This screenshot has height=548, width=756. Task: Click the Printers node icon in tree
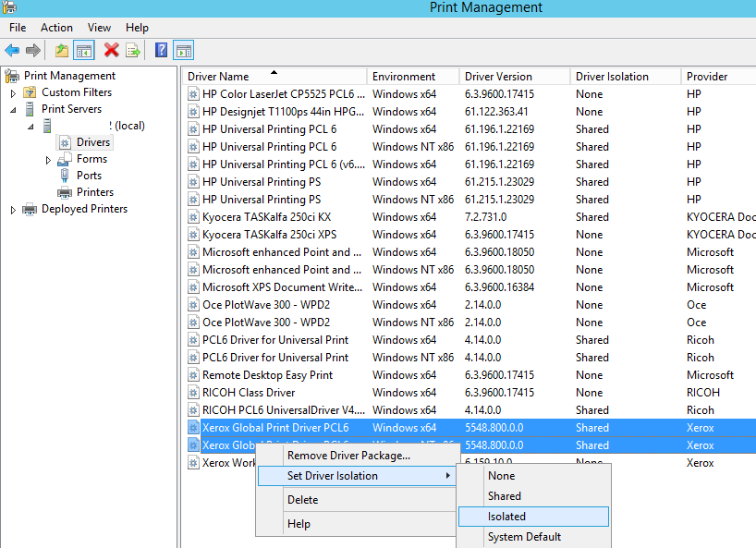click(x=65, y=192)
